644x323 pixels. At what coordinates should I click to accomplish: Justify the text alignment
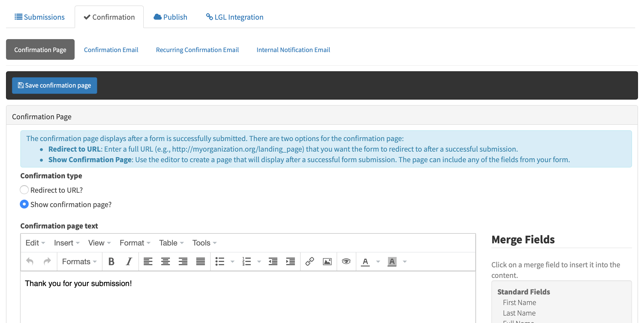(x=200, y=262)
